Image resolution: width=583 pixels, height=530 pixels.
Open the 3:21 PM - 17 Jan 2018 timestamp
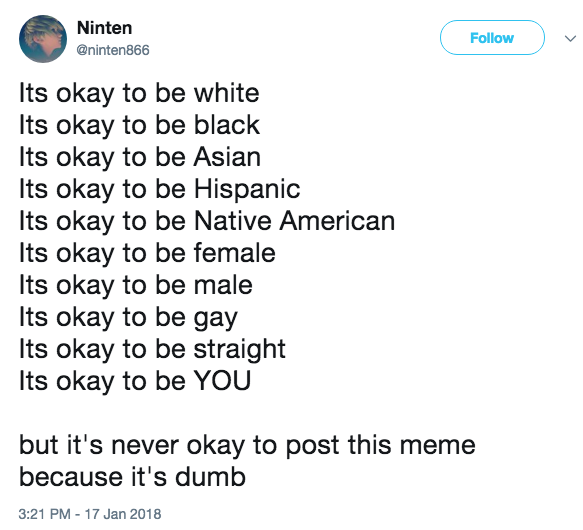(x=90, y=514)
